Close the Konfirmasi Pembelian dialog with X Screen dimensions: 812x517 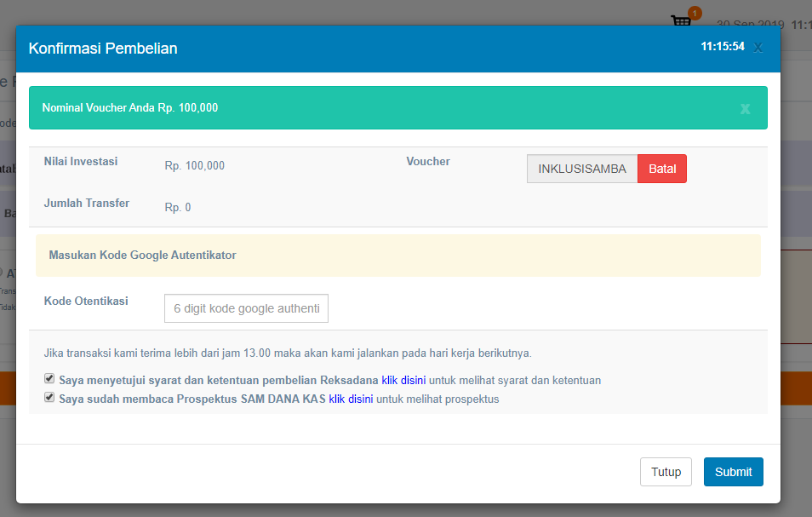pyautogui.click(x=758, y=48)
